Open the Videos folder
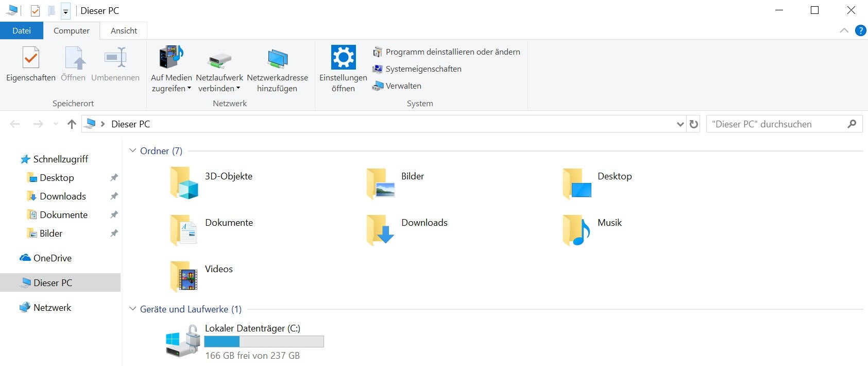This screenshot has width=868, height=366. click(184, 276)
